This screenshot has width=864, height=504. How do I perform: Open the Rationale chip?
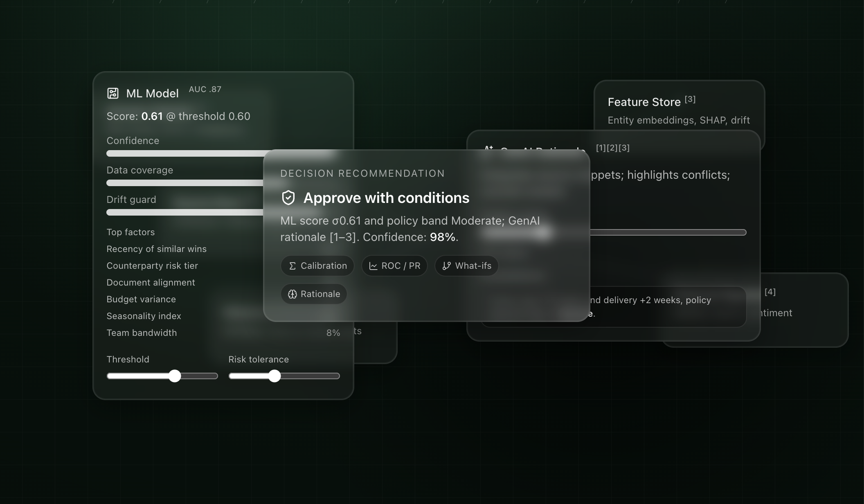tap(314, 294)
